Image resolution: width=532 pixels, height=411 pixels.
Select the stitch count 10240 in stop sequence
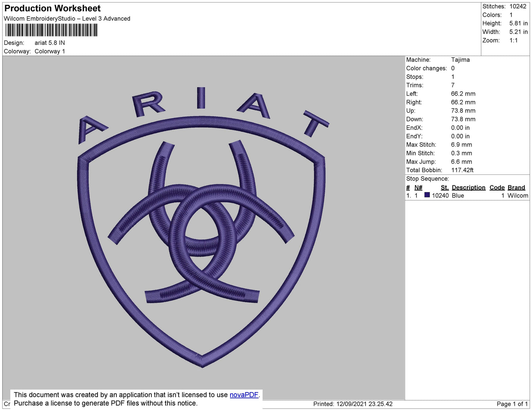click(x=440, y=195)
